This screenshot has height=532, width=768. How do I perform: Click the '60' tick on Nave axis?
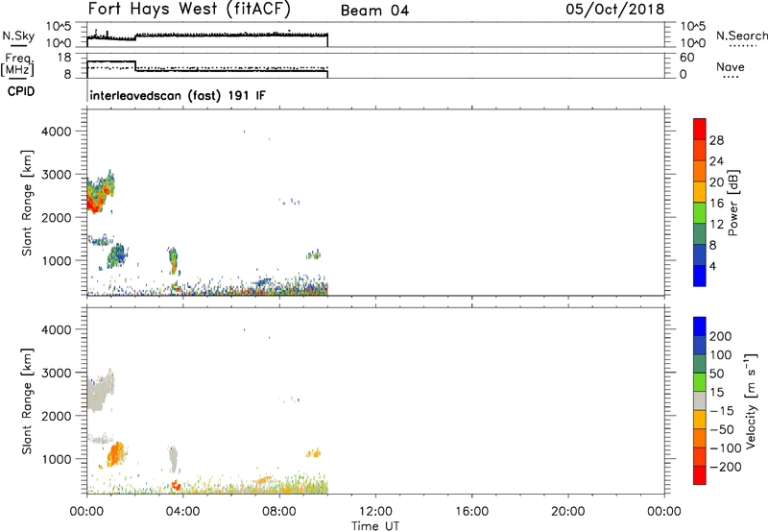point(686,58)
